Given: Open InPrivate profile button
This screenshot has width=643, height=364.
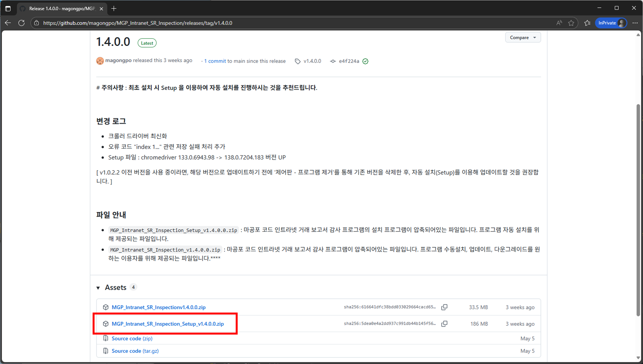Looking at the screenshot, I should tap(611, 23).
